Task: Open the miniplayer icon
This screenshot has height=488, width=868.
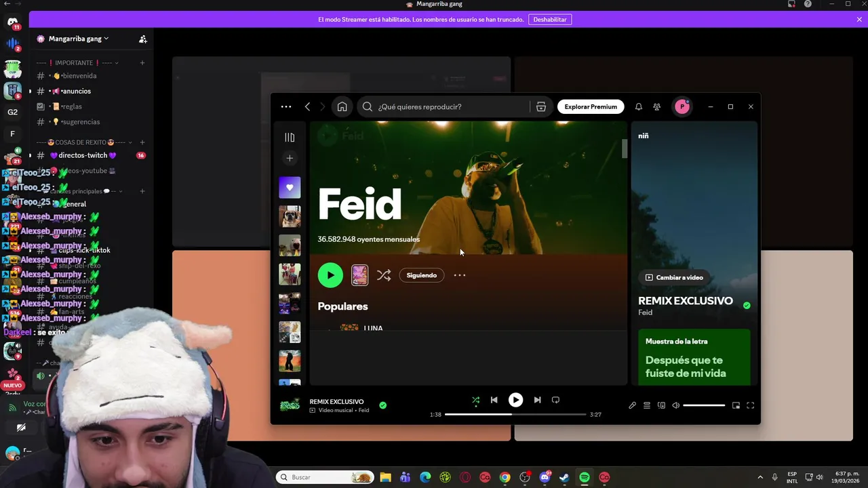Action: (736, 405)
